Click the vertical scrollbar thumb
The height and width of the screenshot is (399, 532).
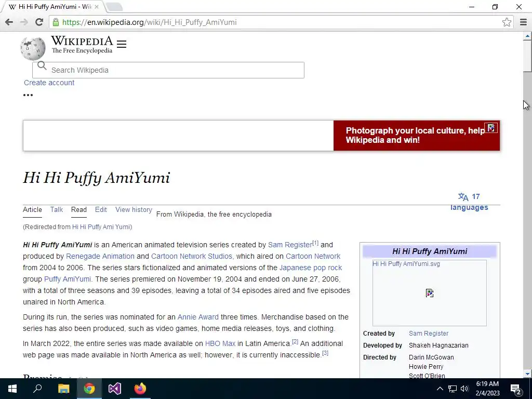pos(527,56)
